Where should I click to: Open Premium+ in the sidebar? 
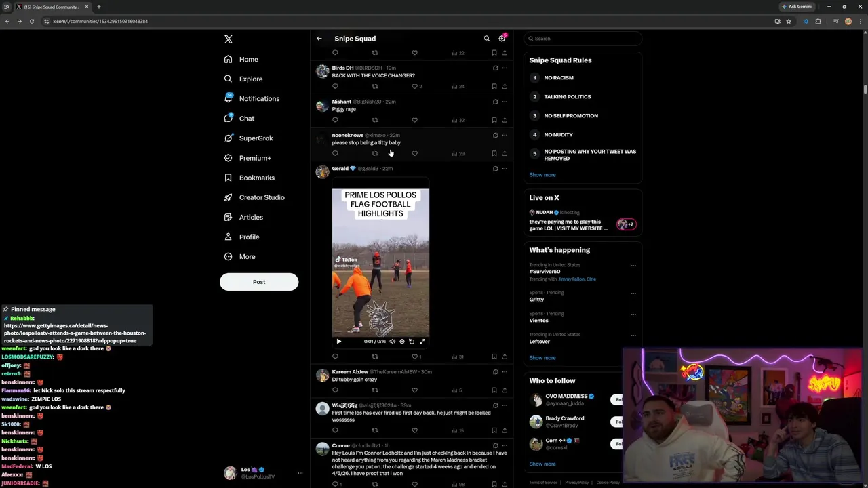[x=248, y=158]
